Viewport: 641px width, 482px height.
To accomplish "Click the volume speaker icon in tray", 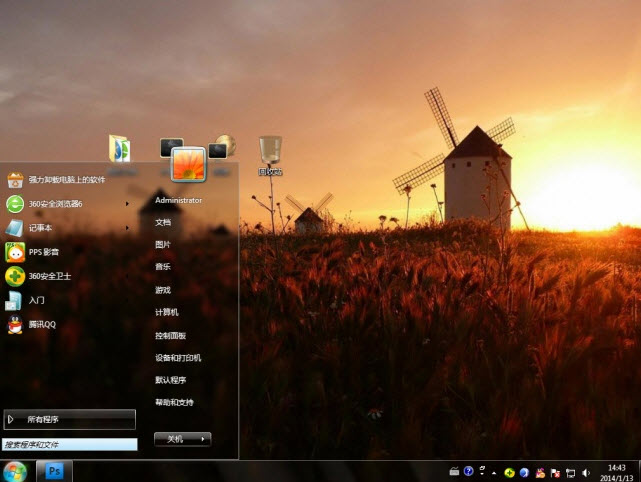I will coord(584,472).
